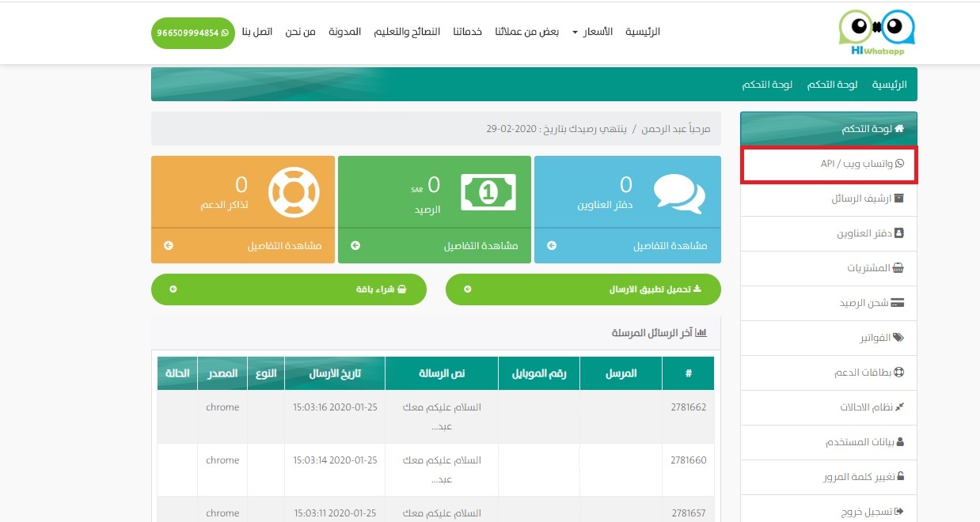Click the # column header
This screenshot has height=522, width=980.
(689, 373)
